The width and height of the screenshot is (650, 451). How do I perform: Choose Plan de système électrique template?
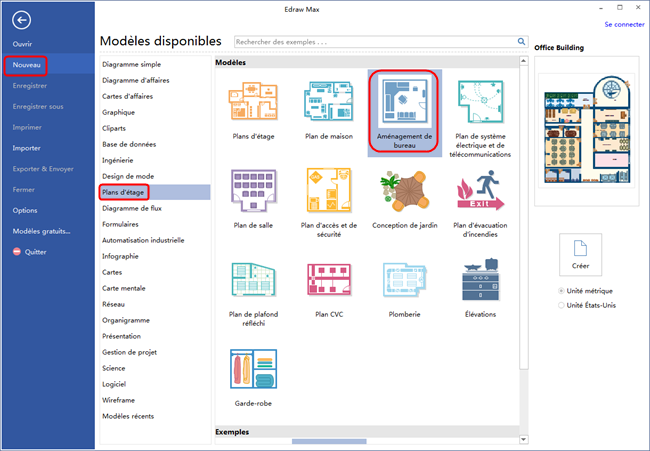[x=480, y=102]
